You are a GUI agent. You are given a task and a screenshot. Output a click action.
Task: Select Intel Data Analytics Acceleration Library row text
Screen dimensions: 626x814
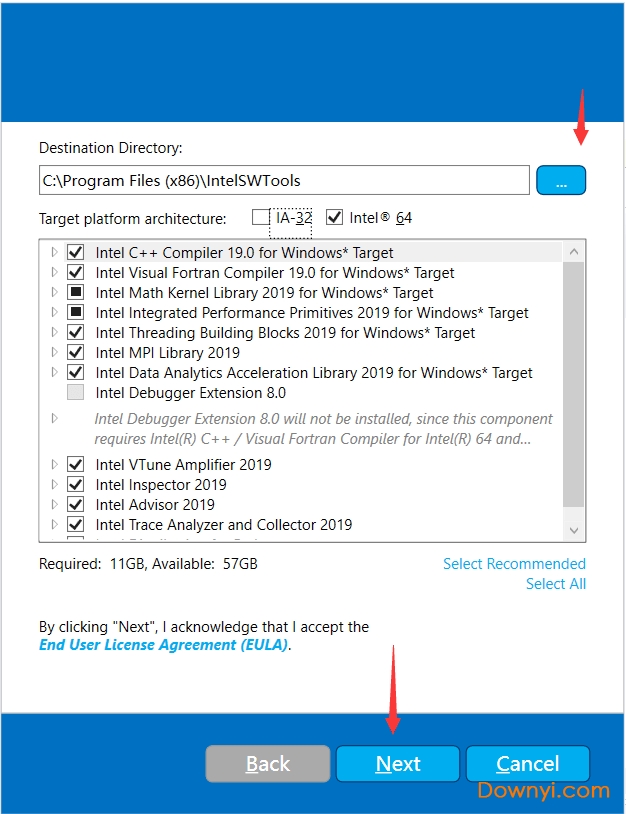(314, 373)
